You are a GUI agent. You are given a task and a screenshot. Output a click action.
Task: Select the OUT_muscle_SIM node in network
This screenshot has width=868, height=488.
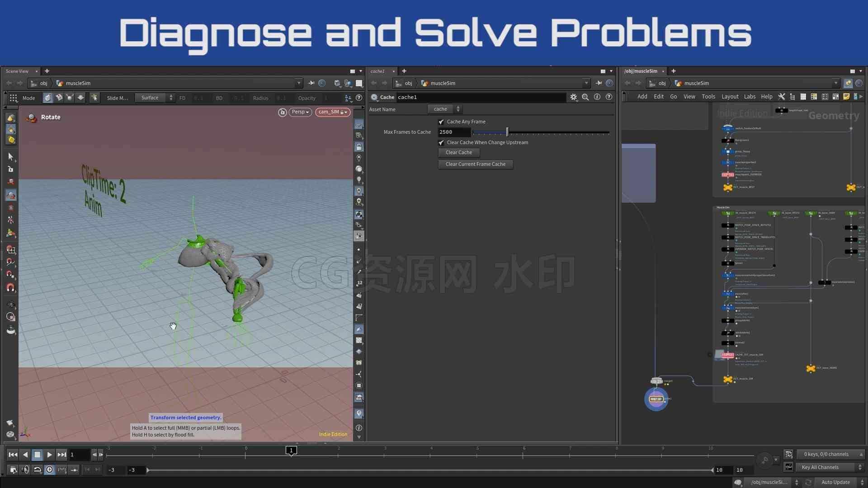(x=727, y=380)
